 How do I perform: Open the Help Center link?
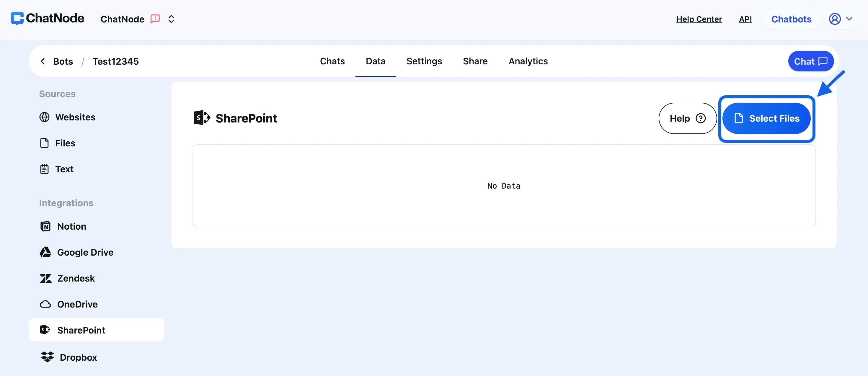point(699,19)
